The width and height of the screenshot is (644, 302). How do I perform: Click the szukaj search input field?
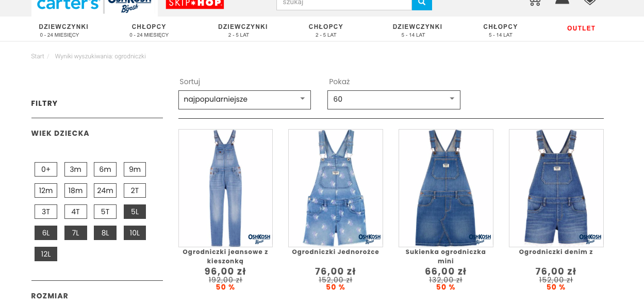[344, 4]
